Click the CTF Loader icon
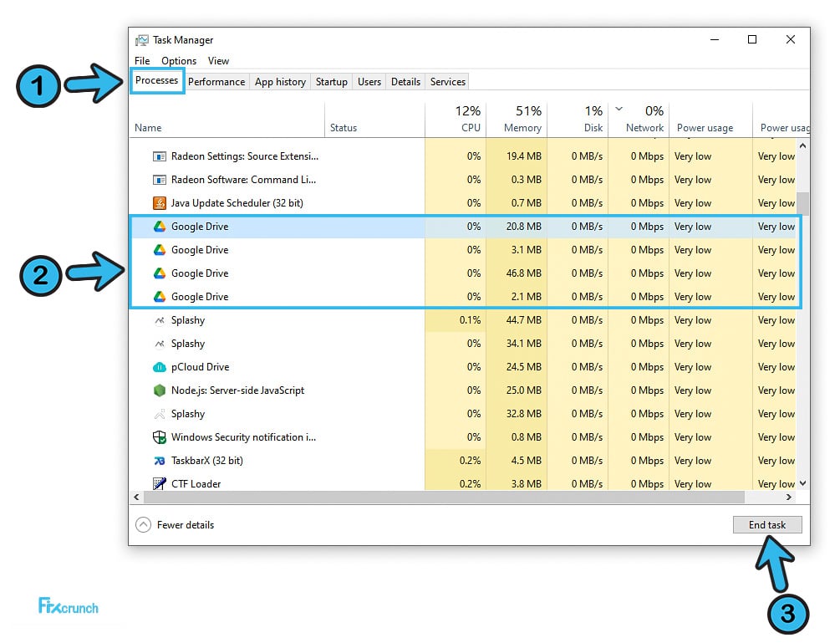Screen dimensions: 840x643 [x=159, y=484]
